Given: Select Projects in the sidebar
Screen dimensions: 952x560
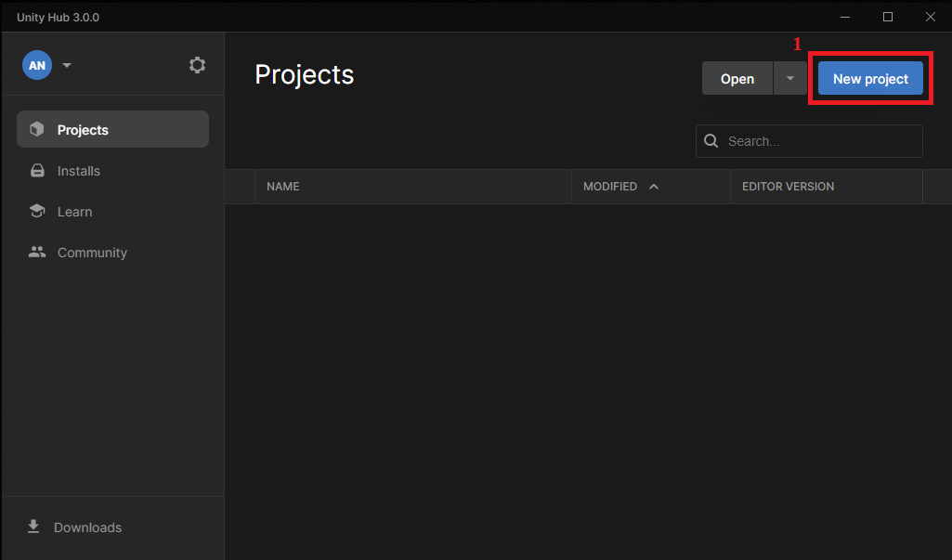Looking at the screenshot, I should (113, 129).
